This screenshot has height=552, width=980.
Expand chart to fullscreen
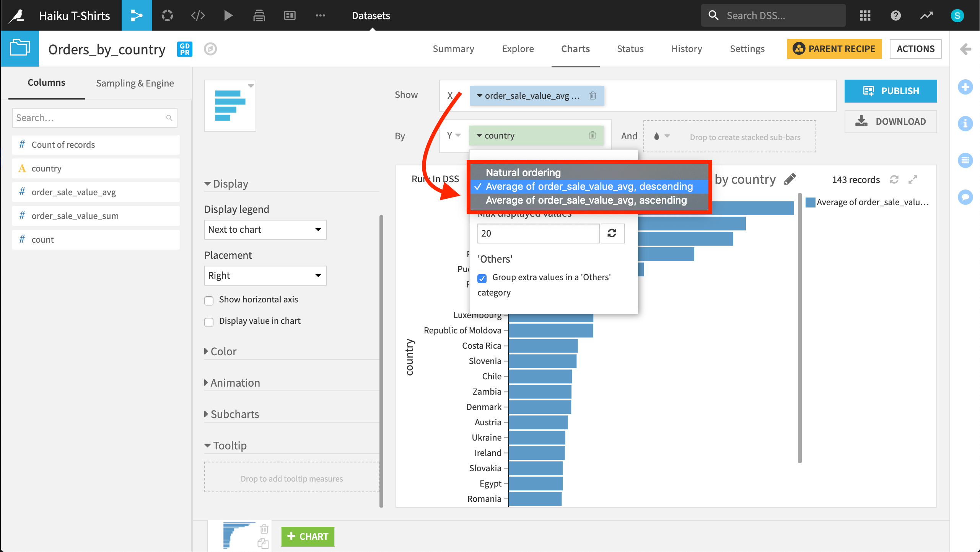tap(913, 180)
